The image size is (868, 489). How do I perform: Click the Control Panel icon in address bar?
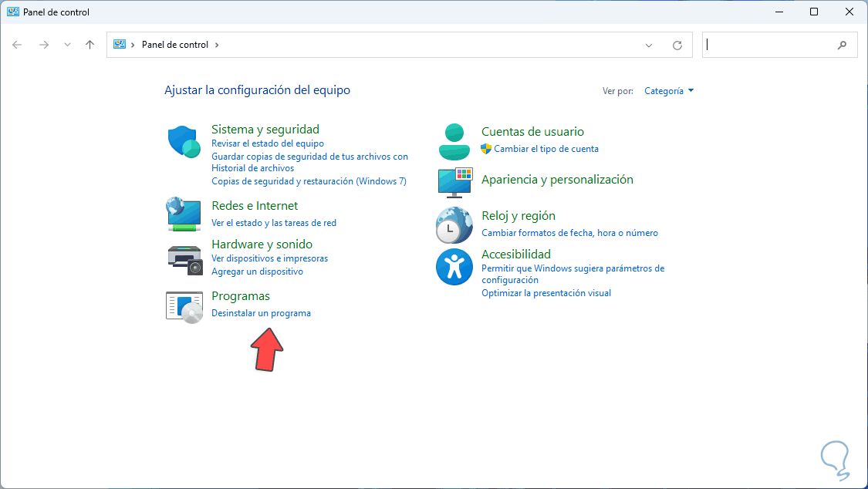pyautogui.click(x=119, y=44)
